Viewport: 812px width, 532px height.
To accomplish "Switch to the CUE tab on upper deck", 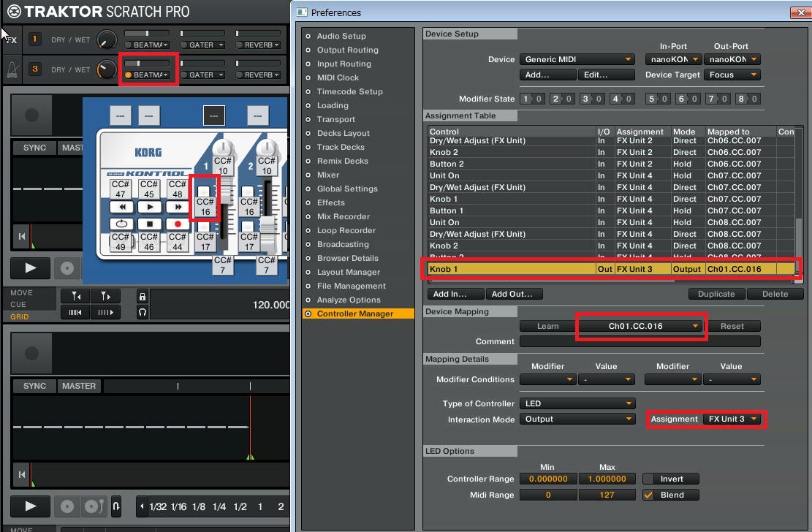I will 18,305.
